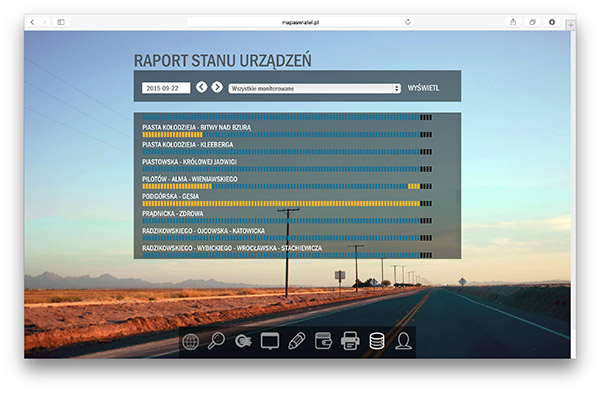Go to previous day with left arrow
The image size is (600, 393).
coord(202,87)
